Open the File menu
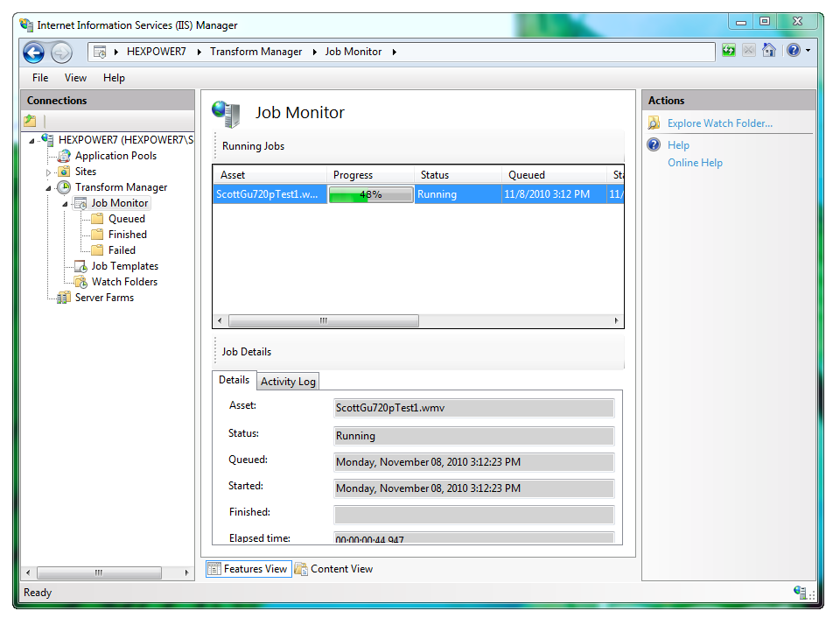 click(40, 78)
